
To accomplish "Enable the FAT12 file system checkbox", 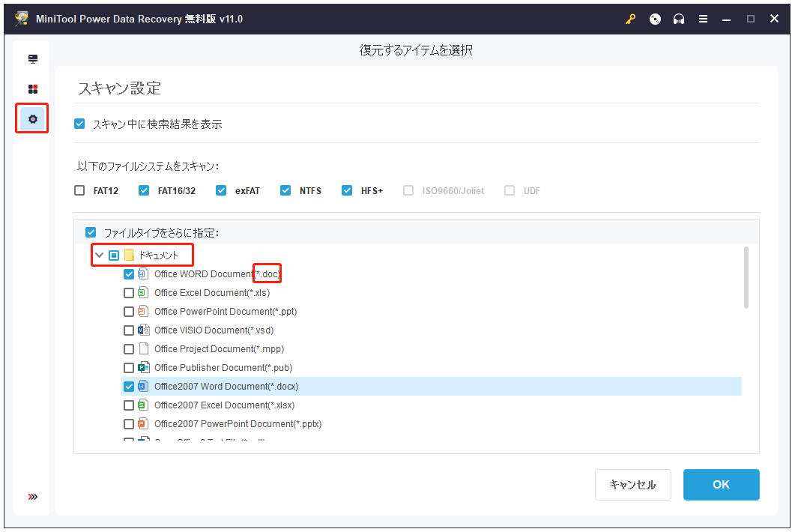I will click(79, 190).
